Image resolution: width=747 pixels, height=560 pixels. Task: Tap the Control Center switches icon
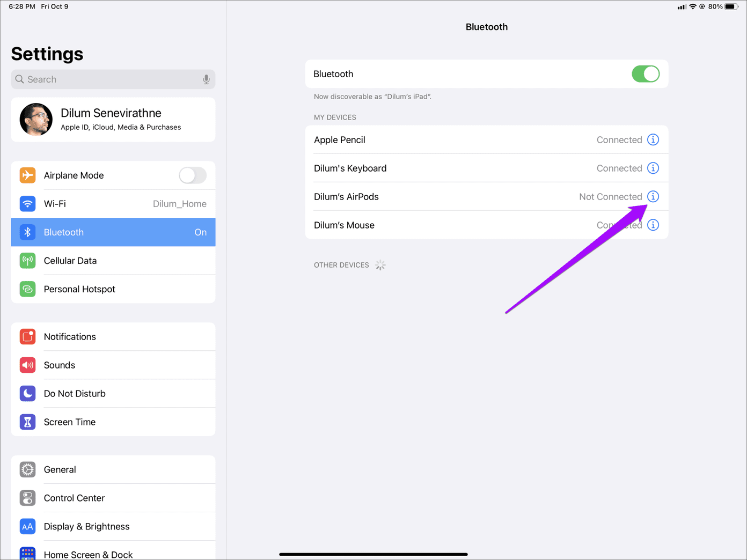pyautogui.click(x=27, y=498)
